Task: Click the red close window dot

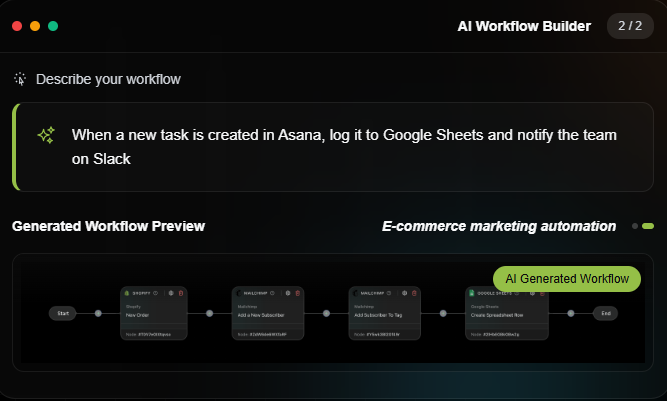Action: pyautogui.click(x=17, y=26)
